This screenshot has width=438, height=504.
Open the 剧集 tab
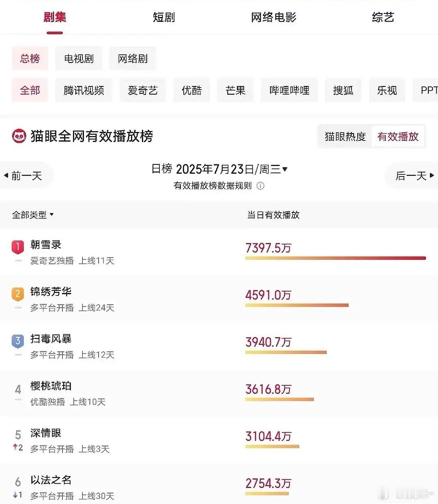(x=55, y=17)
